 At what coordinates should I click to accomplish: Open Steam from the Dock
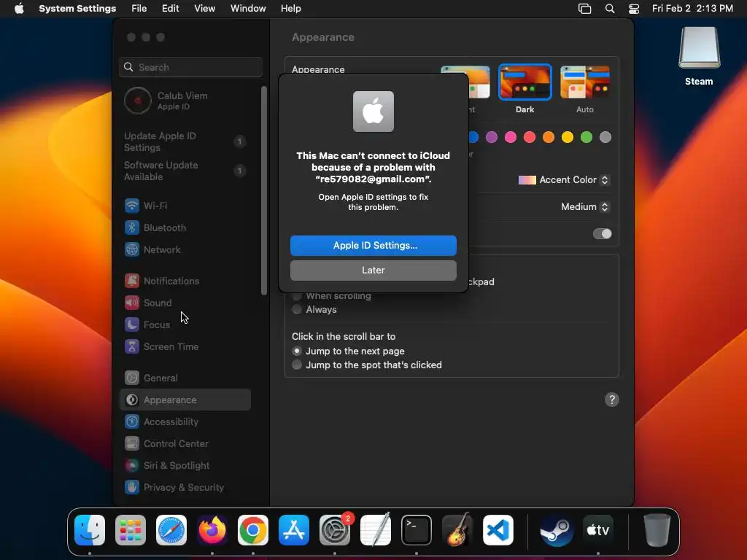coord(557,530)
